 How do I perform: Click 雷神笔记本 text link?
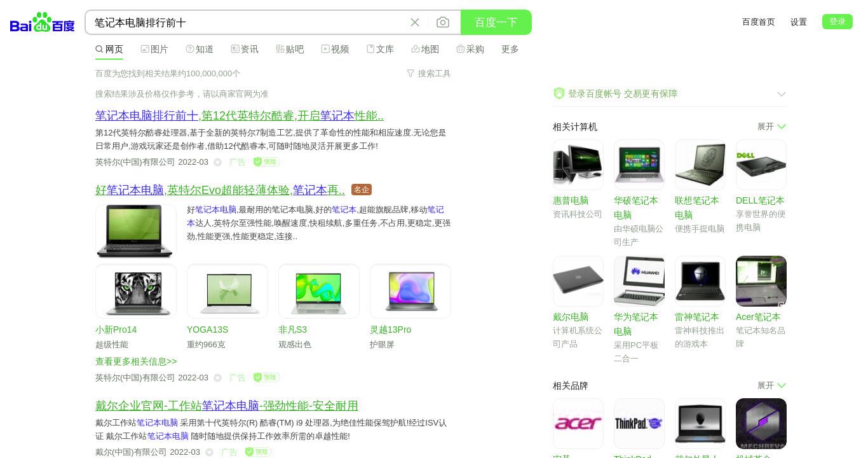(x=697, y=317)
